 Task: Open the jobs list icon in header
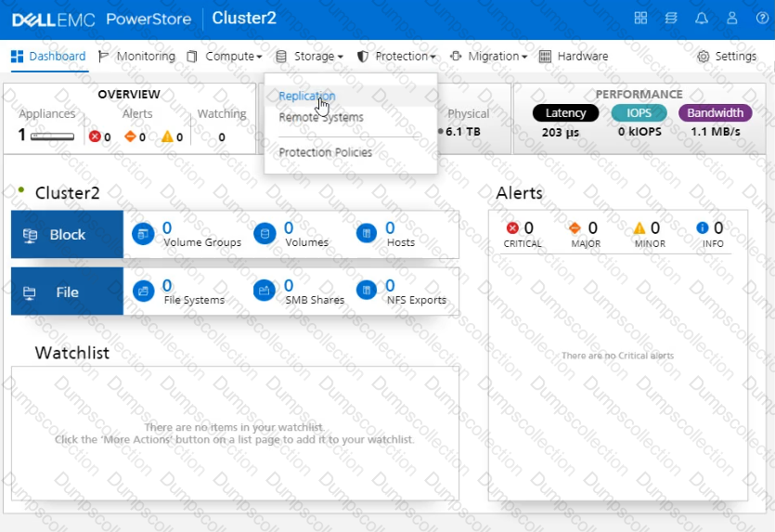[671, 19]
